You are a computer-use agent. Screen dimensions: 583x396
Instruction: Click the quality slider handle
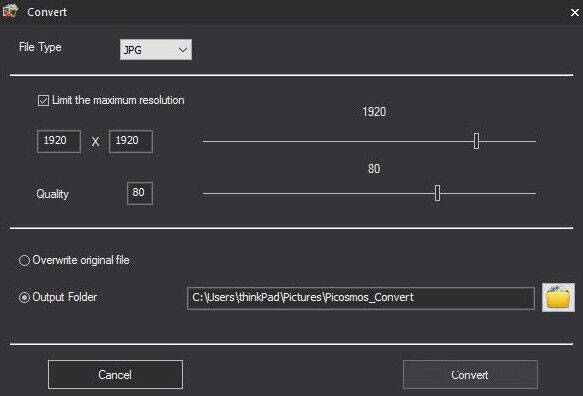tap(437, 193)
